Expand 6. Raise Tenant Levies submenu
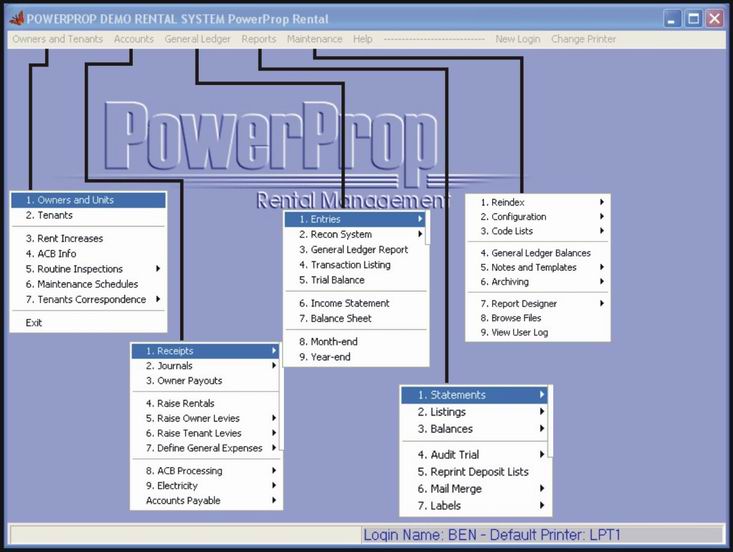 pos(205,433)
